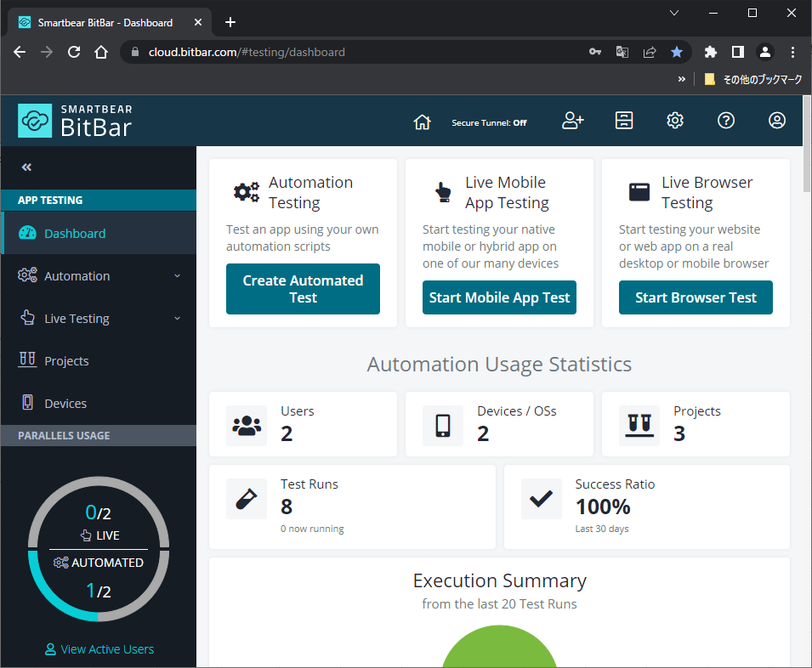Image resolution: width=812 pixels, height=668 pixels.
Task: Click the APP TESTING section header
Action: click(99, 201)
